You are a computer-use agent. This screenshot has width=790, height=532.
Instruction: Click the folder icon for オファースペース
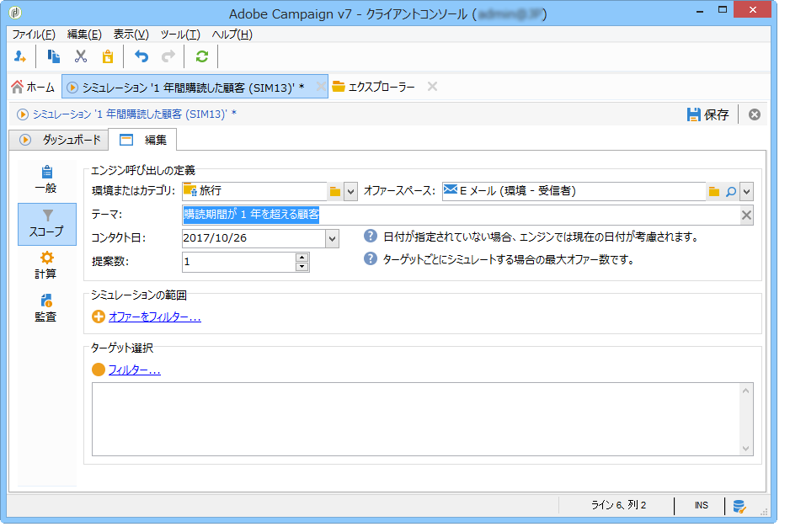pyautogui.click(x=714, y=191)
